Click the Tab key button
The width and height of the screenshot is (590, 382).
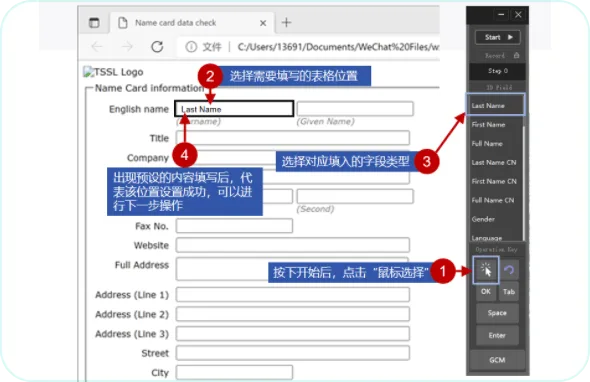[509, 291]
